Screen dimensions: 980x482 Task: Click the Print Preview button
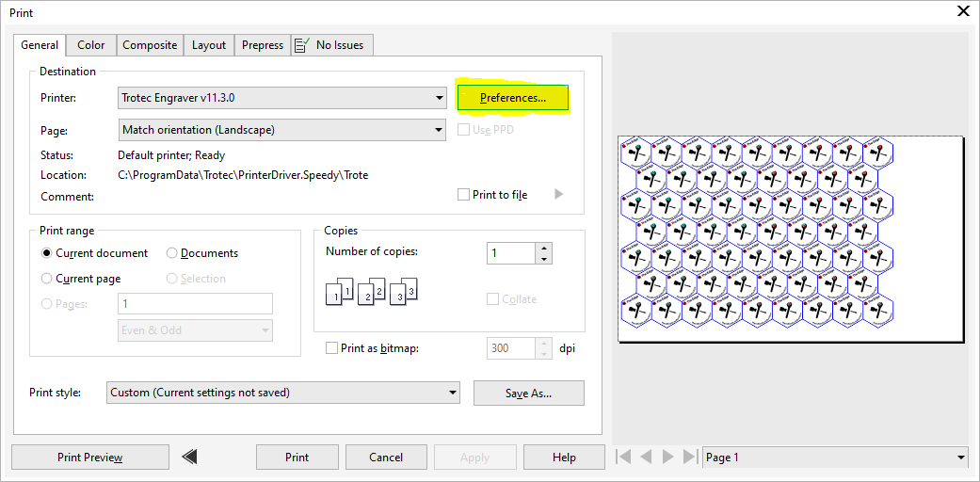point(90,458)
